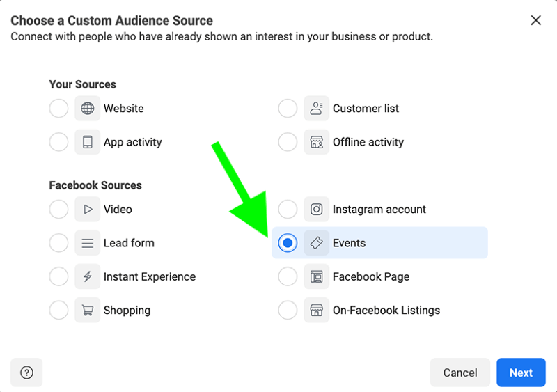This screenshot has height=392, width=557.
Task: Click the Facebook Page label text
Action: point(371,276)
